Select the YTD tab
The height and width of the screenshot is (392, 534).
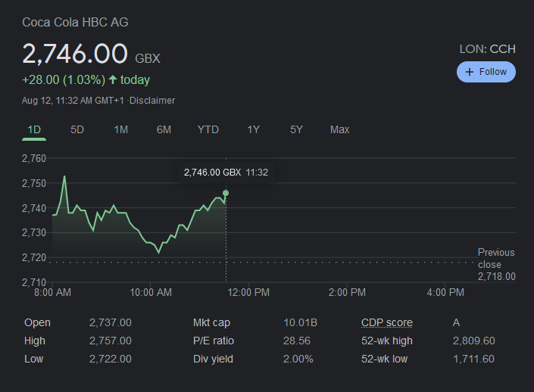coord(208,129)
